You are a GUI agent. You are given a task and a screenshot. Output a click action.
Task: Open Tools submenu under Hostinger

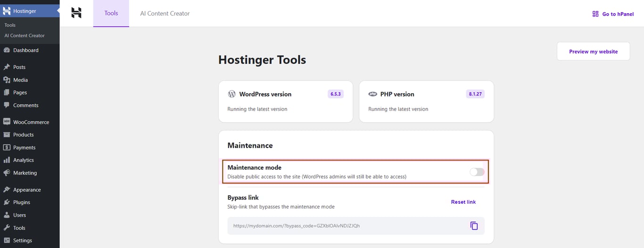pyautogui.click(x=10, y=25)
